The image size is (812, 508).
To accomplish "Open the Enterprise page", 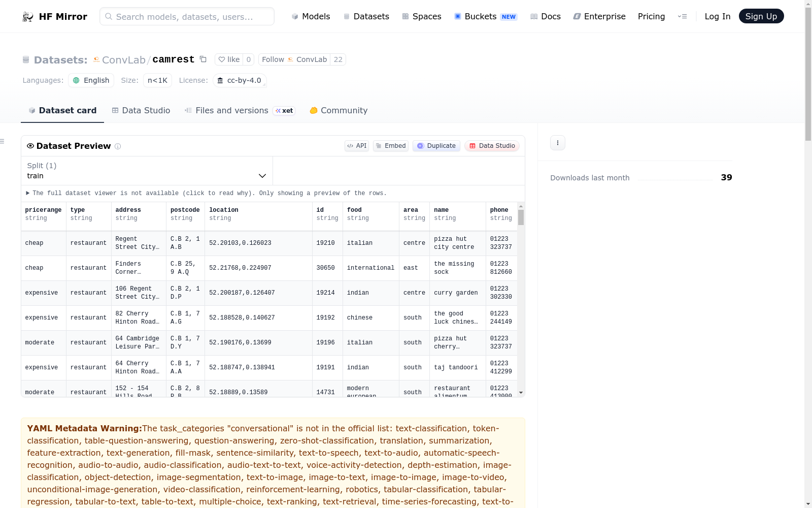I will 599,16.
